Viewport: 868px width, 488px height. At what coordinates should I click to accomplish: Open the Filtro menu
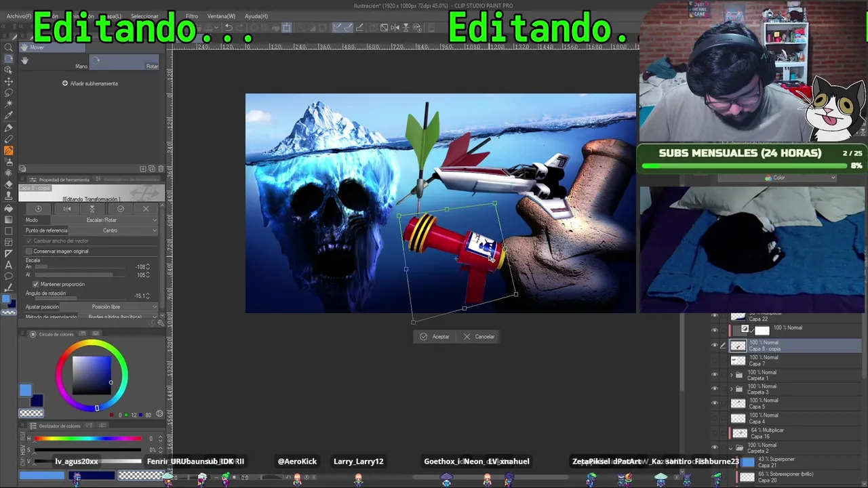pyautogui.click(x=192, y=16)
